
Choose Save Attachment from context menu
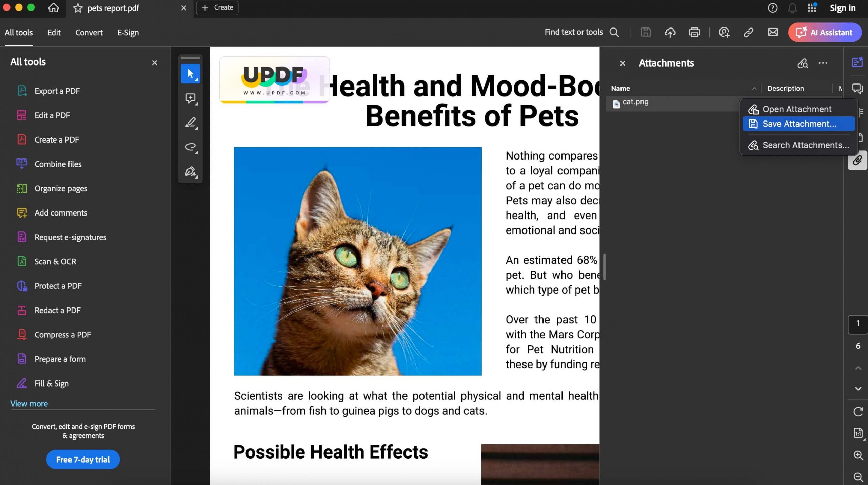tap(799, 124)
